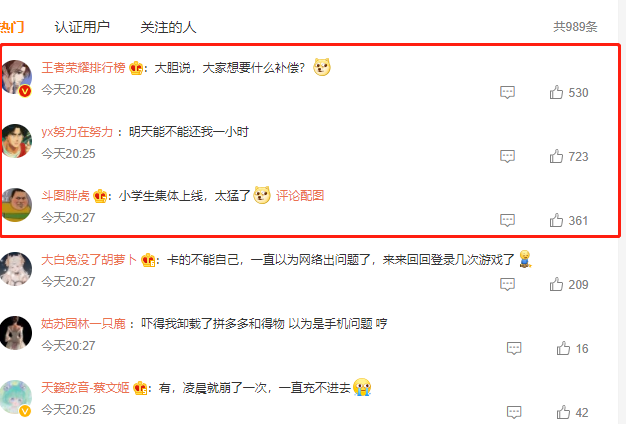The image size is (626, 424).
Task: Open reply box for yx努力在努力's comment
Action: tap(507, 156)
